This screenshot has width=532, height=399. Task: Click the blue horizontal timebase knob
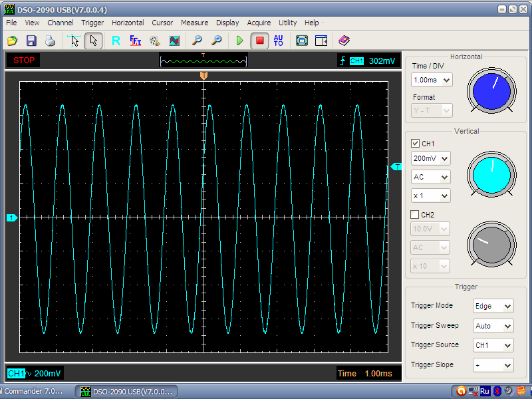point(490,91)
